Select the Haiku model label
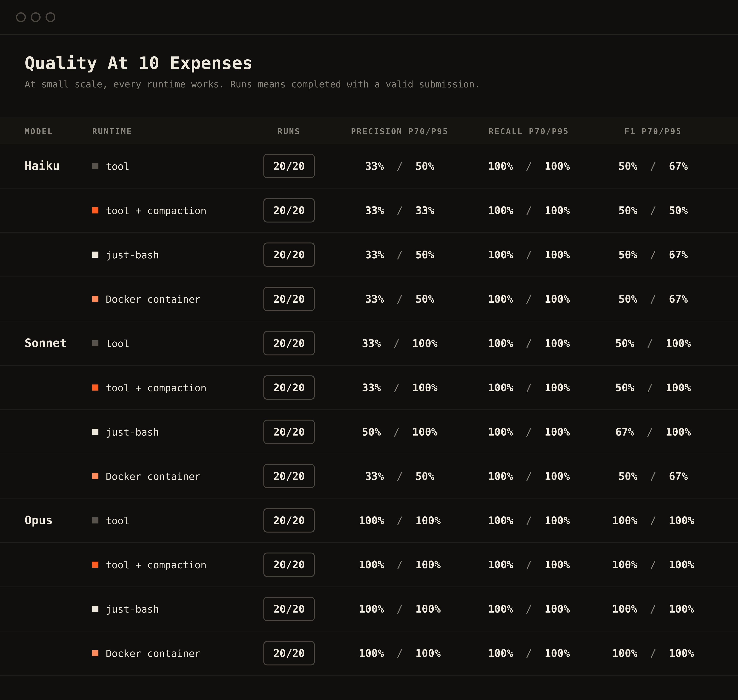Image resolution: width=738 pixels, height=700 pixels. [x=42, y=166]
